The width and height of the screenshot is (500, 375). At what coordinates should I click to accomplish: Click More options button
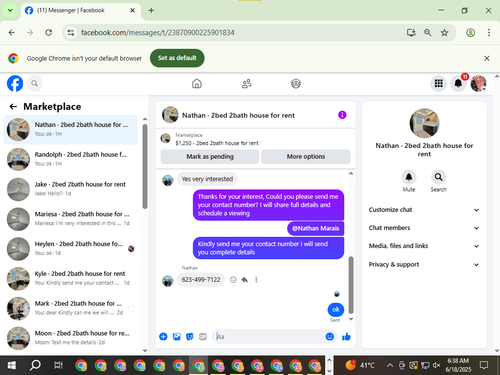[306, 157]
